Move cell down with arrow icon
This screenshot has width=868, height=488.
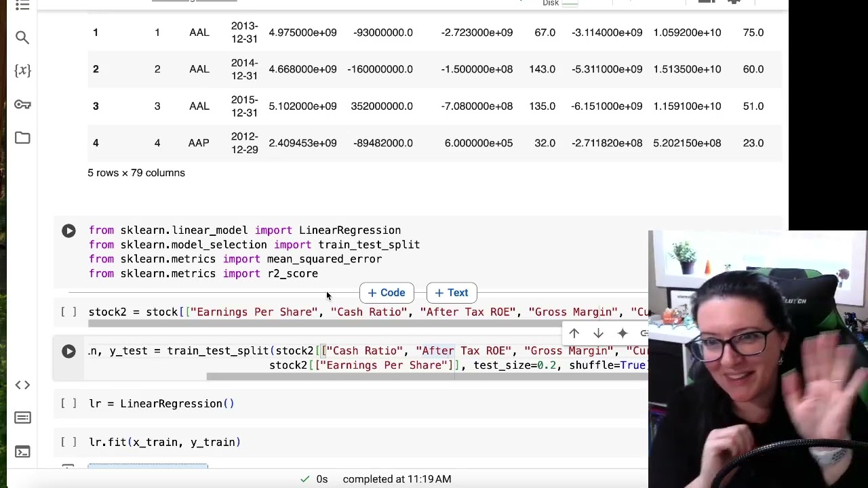click(598, 333)
